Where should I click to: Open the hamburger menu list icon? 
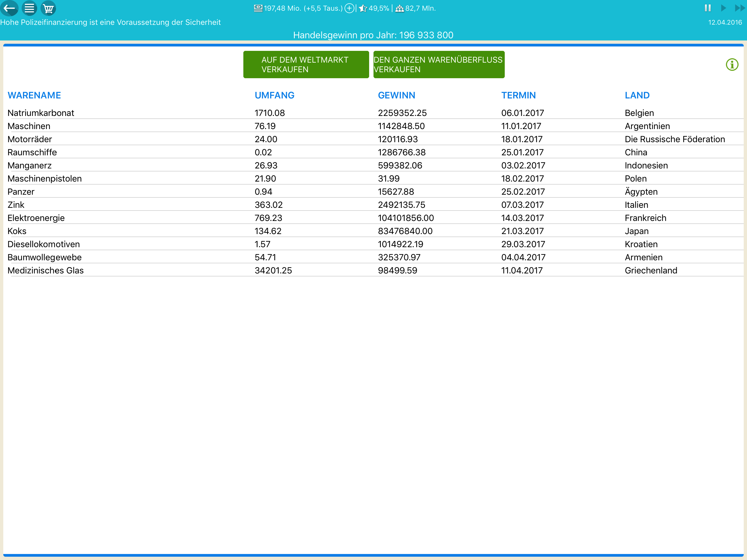coord(29,8)
